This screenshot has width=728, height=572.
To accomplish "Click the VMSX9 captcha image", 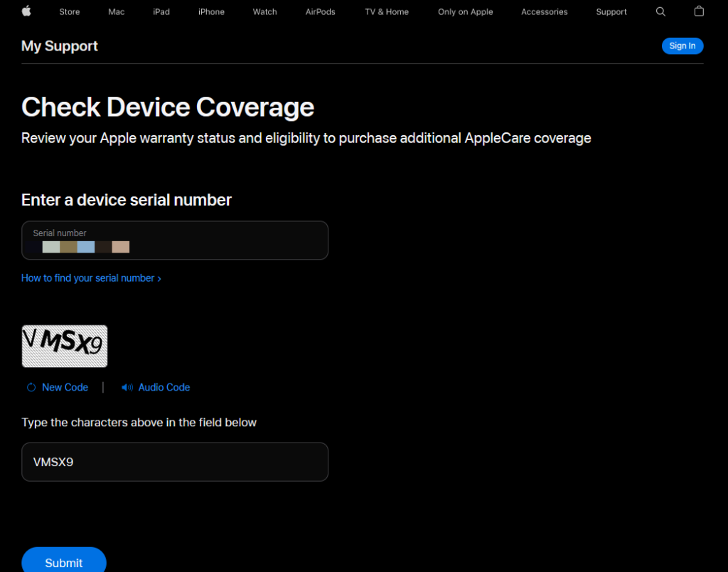I will (x=65, y=346).
